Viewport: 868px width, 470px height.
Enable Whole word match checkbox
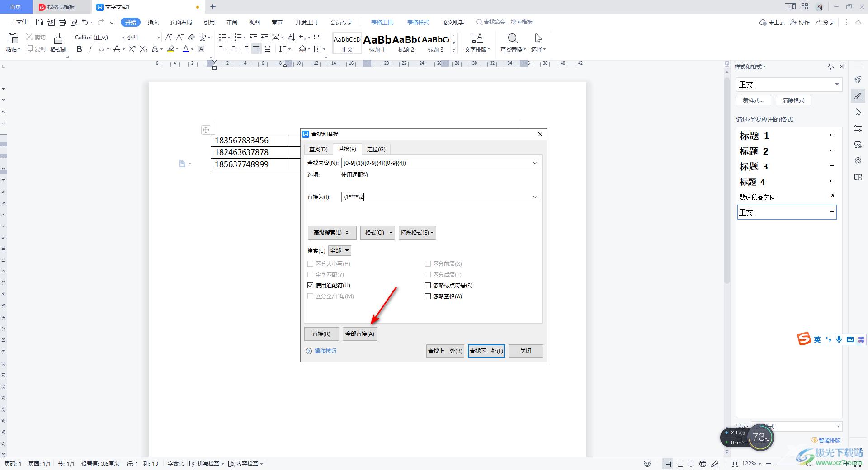pos(310,274)
